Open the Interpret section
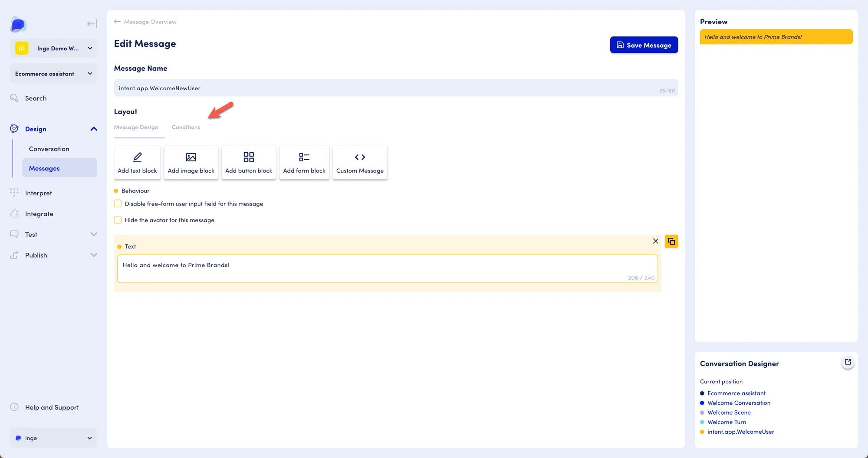The width and height of the screenshot is (868, 458). [39, 193]
